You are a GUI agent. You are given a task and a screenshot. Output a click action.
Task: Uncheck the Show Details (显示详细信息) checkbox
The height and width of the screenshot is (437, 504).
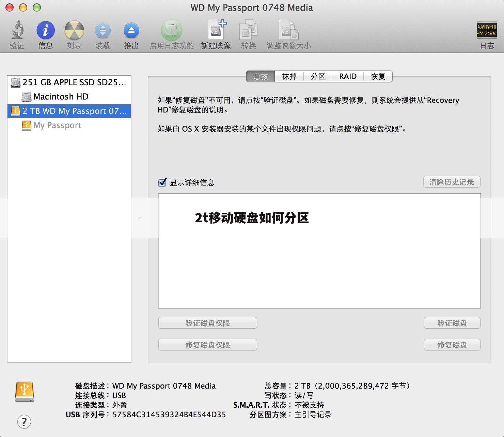click(162, 182)
